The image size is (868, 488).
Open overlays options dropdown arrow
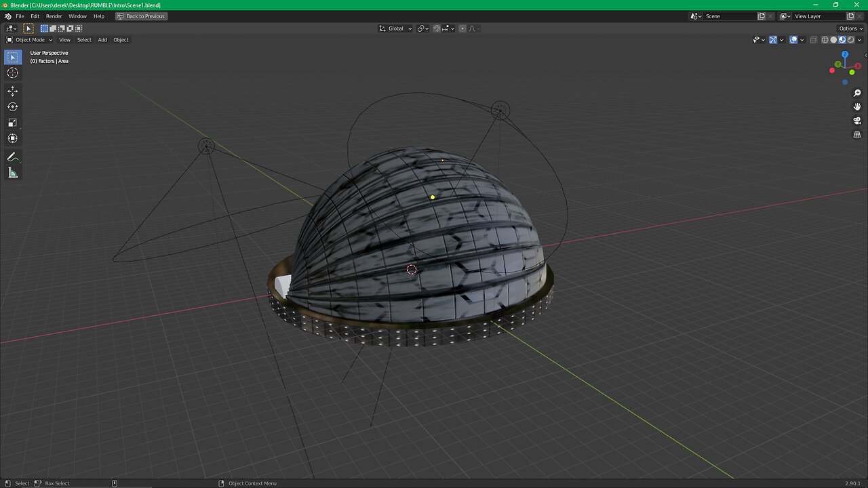click(802, 40)
